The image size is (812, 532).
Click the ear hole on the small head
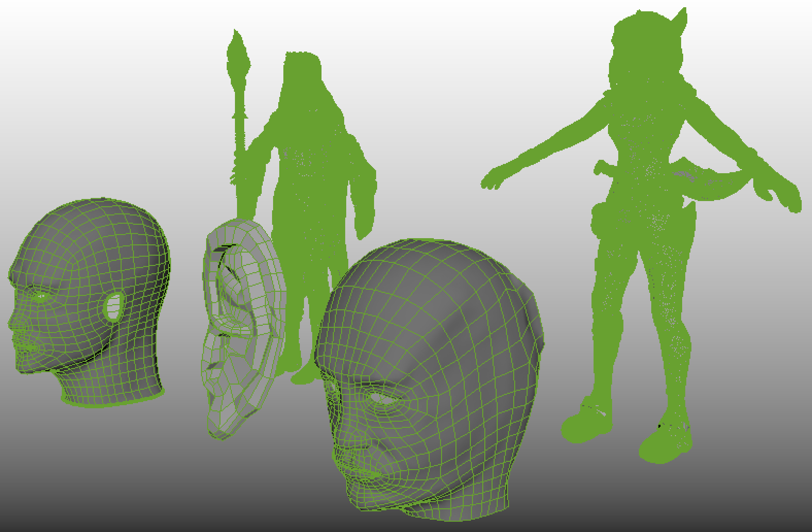(114, 306)
